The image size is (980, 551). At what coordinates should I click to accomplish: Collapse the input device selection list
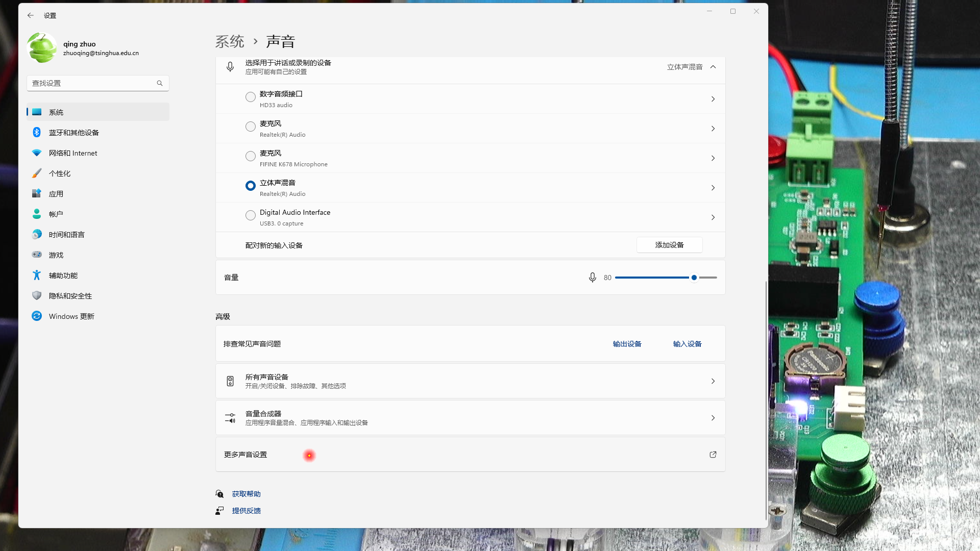coord(713,67)
